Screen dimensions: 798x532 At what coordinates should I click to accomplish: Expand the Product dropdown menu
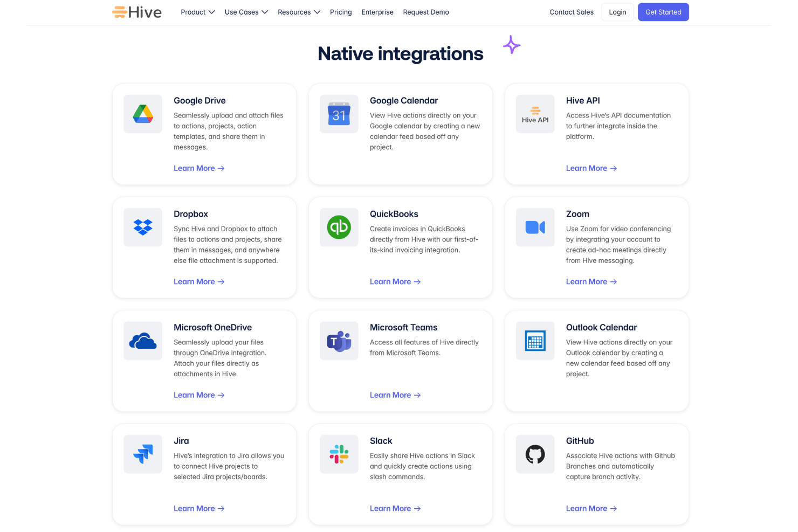(x=198, y=12)
